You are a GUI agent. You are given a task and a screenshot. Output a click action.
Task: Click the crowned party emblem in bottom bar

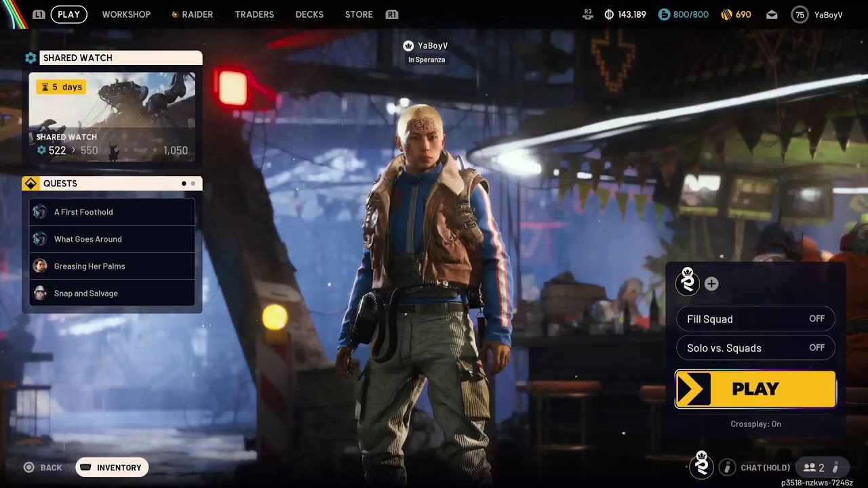pyautogui.click(x=701, y=465)
